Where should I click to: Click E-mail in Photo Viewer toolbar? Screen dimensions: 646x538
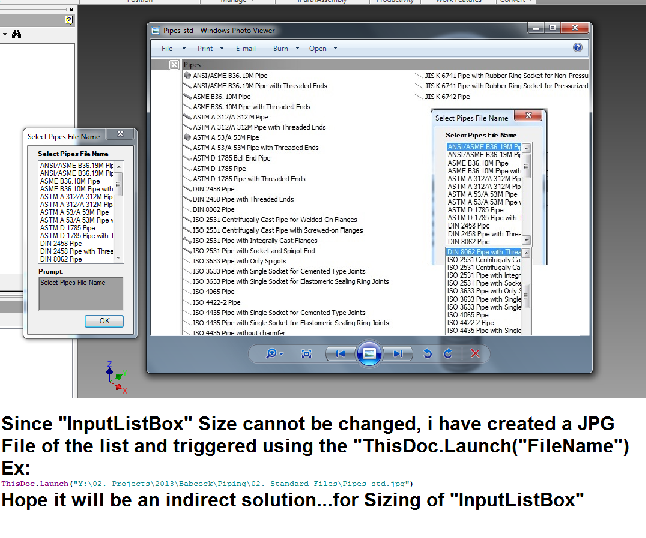(x=246, y=49)
